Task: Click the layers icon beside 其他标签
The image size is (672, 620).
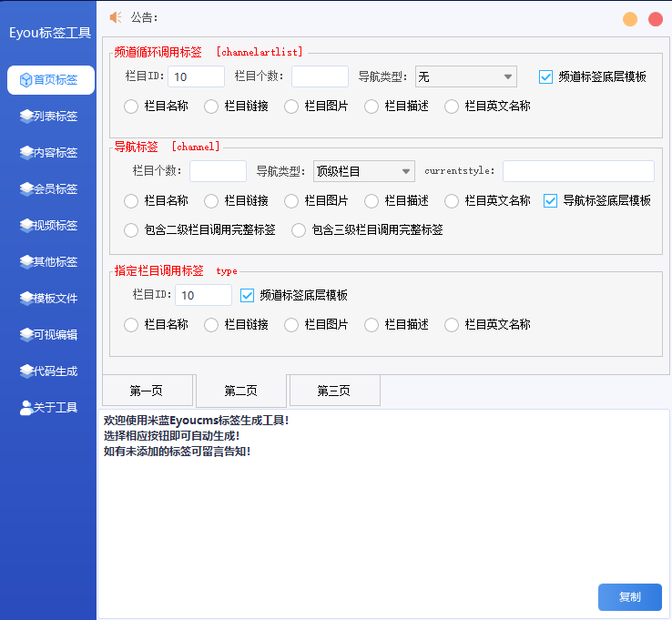Action: [x=26, y=262]
